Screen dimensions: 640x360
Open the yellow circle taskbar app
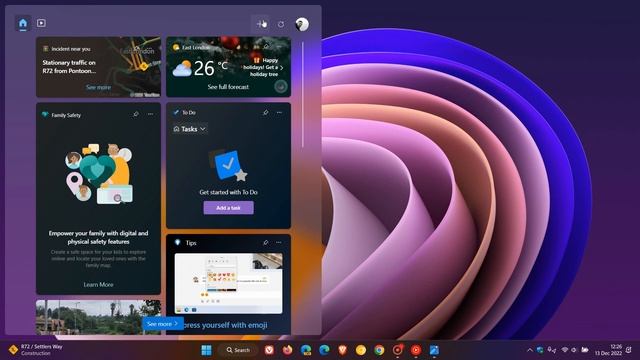tap(361, 350)
